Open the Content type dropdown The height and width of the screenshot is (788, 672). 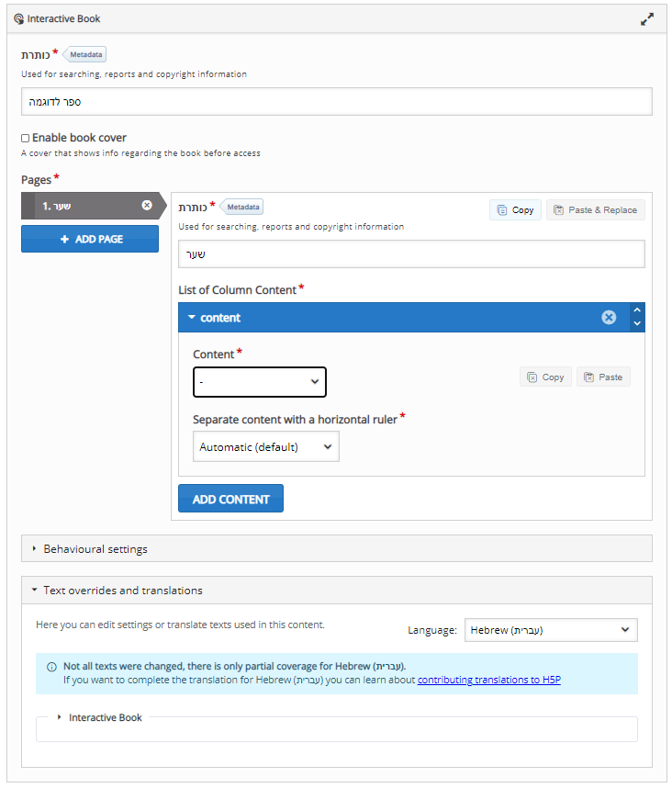(260, 382)
